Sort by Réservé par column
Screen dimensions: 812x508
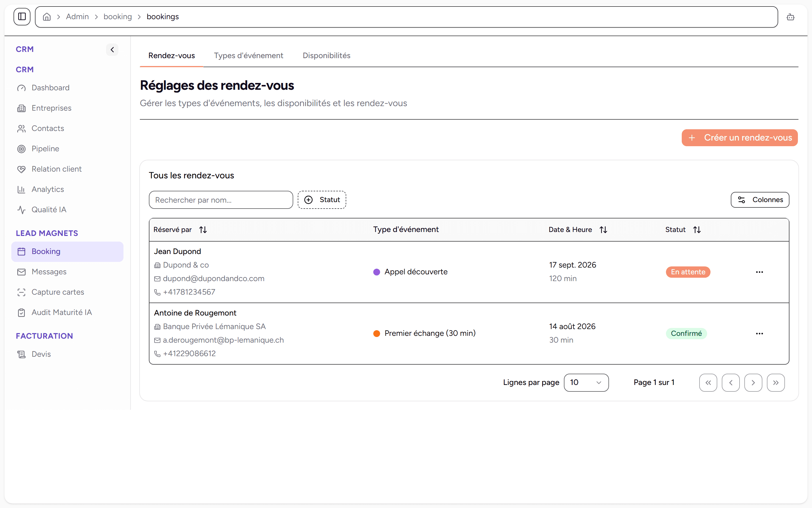pos(180,230)
